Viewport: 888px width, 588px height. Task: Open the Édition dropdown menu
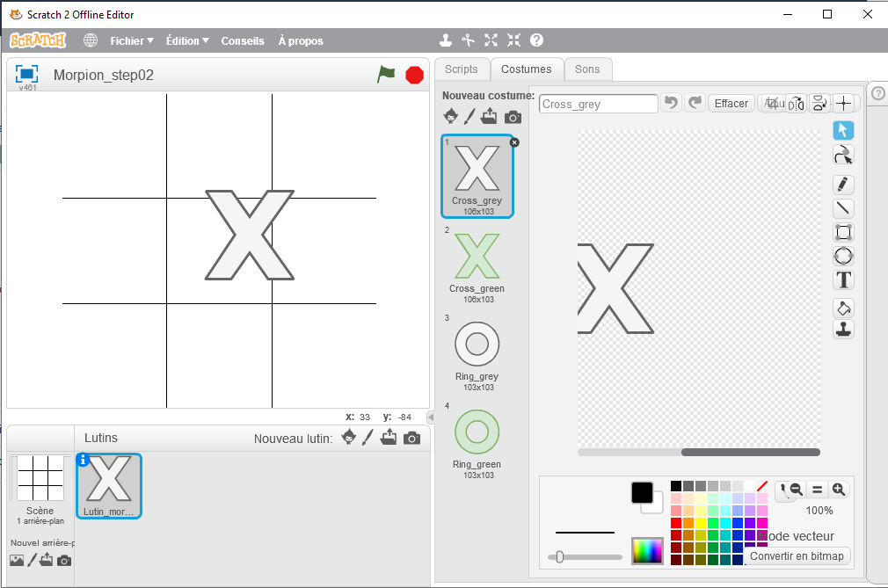click(x=187, y=40)
